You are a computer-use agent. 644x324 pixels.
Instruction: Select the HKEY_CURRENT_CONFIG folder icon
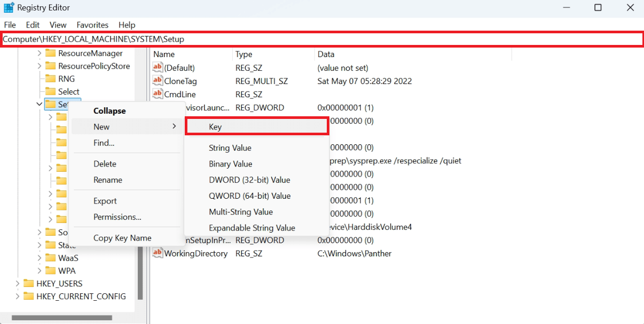[x=29, y=296]
